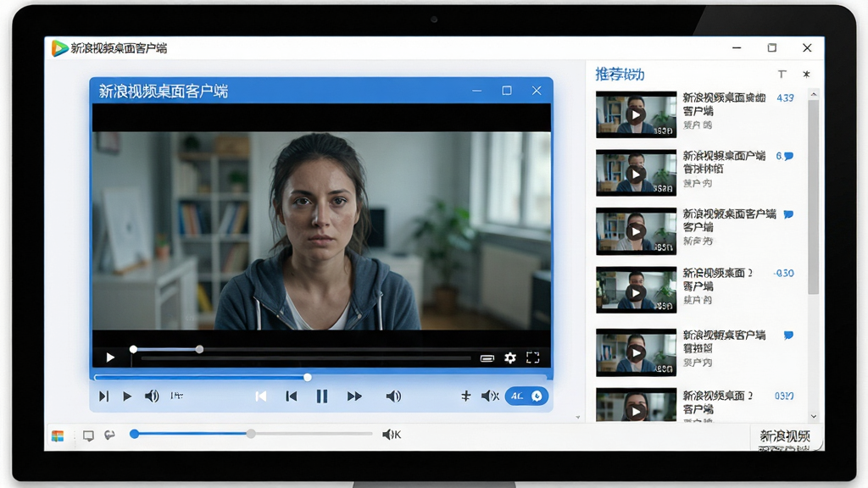Viewport: 868px width, 488px height.
Task: Open video settings gear icon
Action: 509,358
